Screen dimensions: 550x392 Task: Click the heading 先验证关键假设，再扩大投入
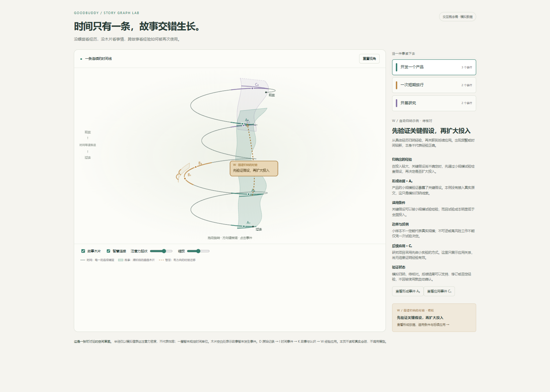tap(431, 131)
